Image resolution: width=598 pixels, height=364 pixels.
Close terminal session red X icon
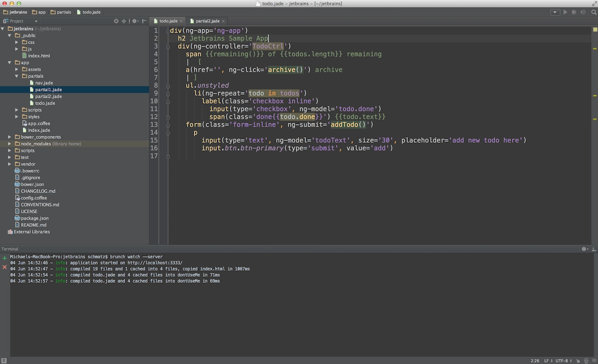coord(5,267)
